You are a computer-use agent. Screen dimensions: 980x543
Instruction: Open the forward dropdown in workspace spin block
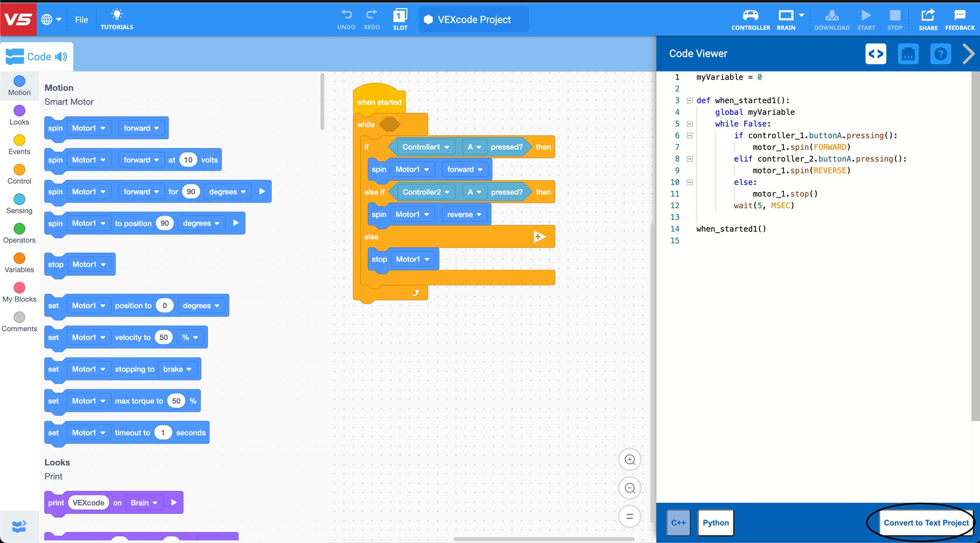pyautogui.click(x=464, y=169)
